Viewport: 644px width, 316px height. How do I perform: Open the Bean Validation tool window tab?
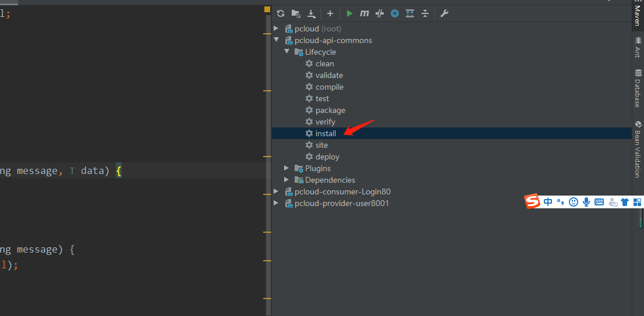click(638, 149)
